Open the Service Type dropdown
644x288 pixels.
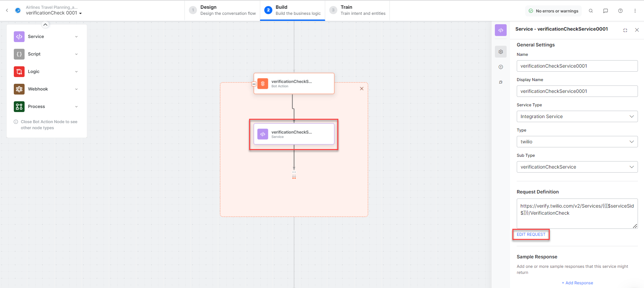tap(577, 116)
